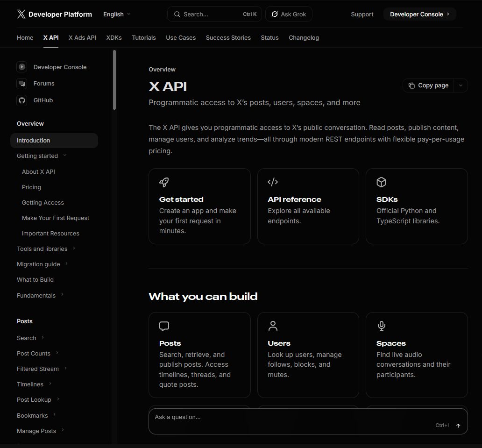Open the Copy page options arrow
482x448 pixels.
[461, 85]
